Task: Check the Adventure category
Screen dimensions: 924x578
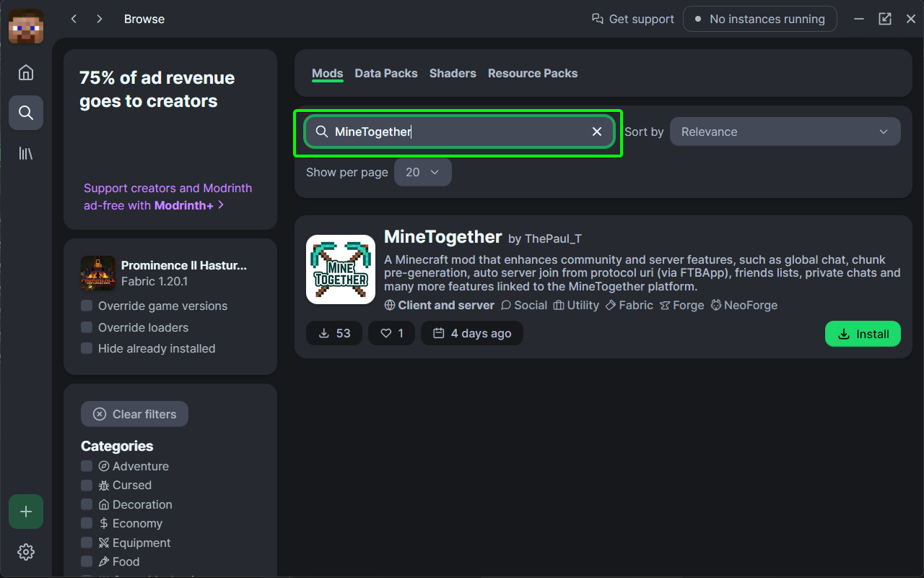Action: point(87,466)
